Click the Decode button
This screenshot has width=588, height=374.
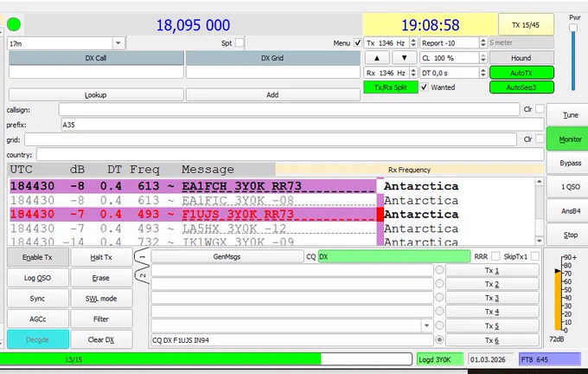coord(37,339)
